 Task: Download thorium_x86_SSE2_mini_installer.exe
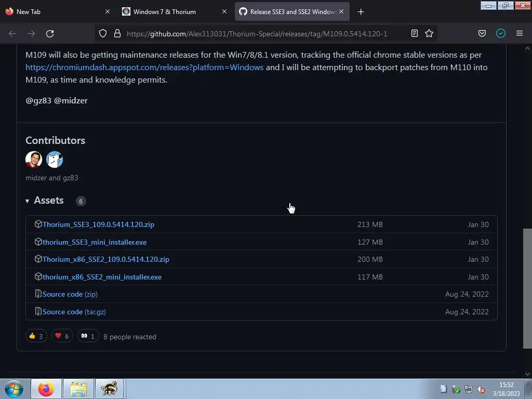point(102,277)
